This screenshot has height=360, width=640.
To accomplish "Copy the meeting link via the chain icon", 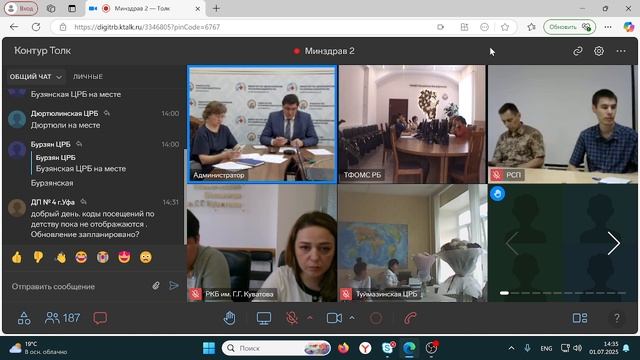I will pyautogui.click(x=578, y=51).
